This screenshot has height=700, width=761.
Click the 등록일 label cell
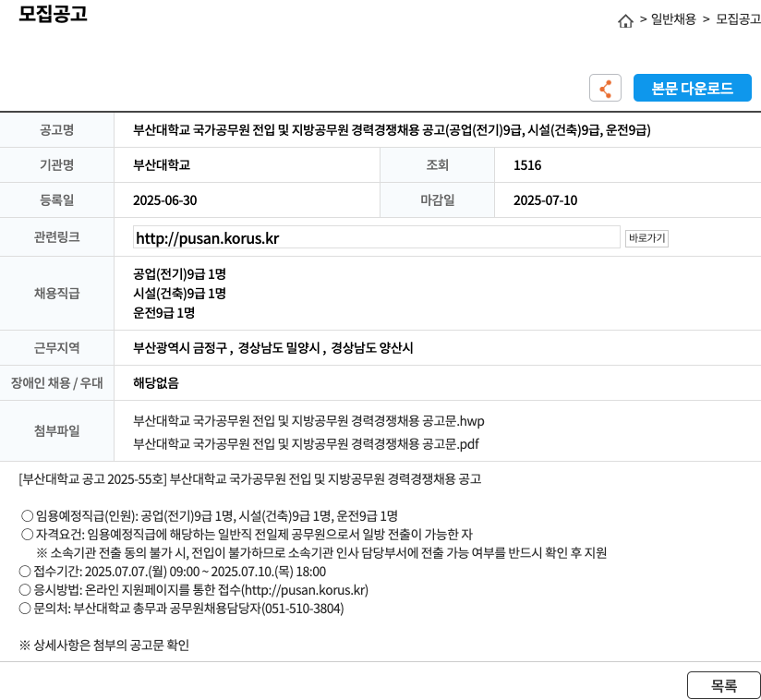tap(56, 200)
